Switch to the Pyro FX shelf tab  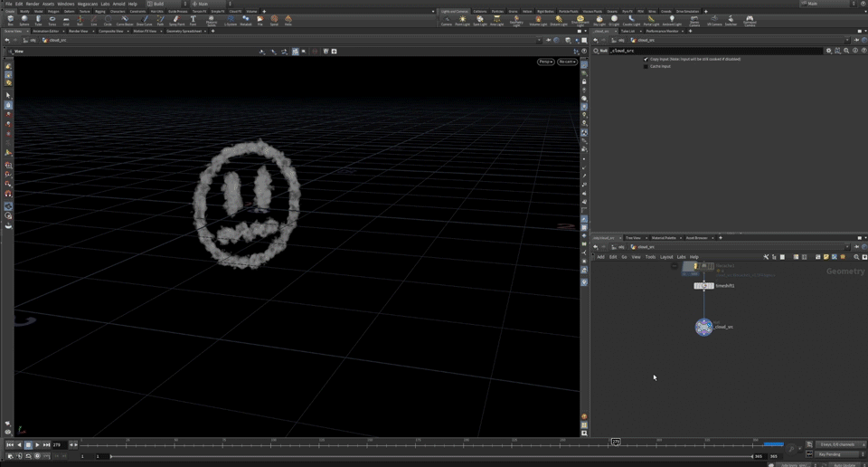(627, 11)
